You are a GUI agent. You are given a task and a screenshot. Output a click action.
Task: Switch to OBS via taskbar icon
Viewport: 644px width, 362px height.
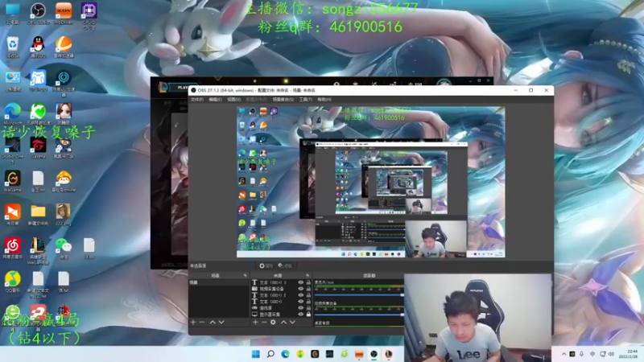click(x=374, y=354)
